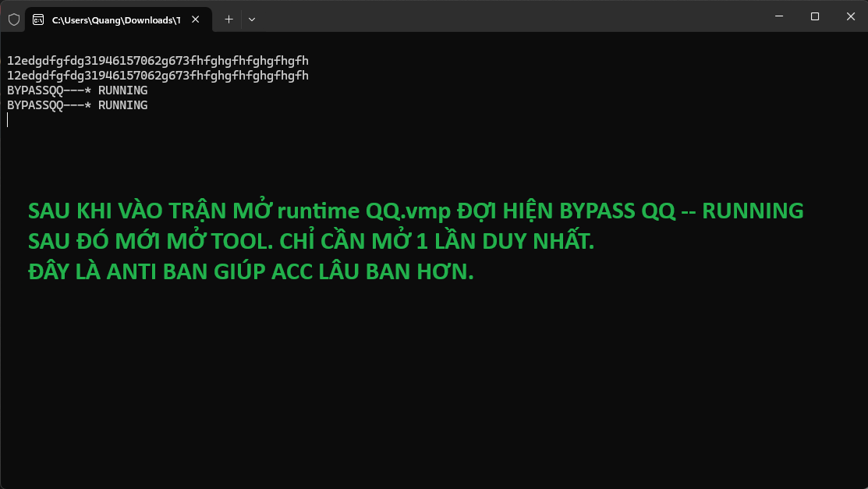868x489 pixels.
Task: Expand the new tab profile dropdown
Action: pos(252,19)
